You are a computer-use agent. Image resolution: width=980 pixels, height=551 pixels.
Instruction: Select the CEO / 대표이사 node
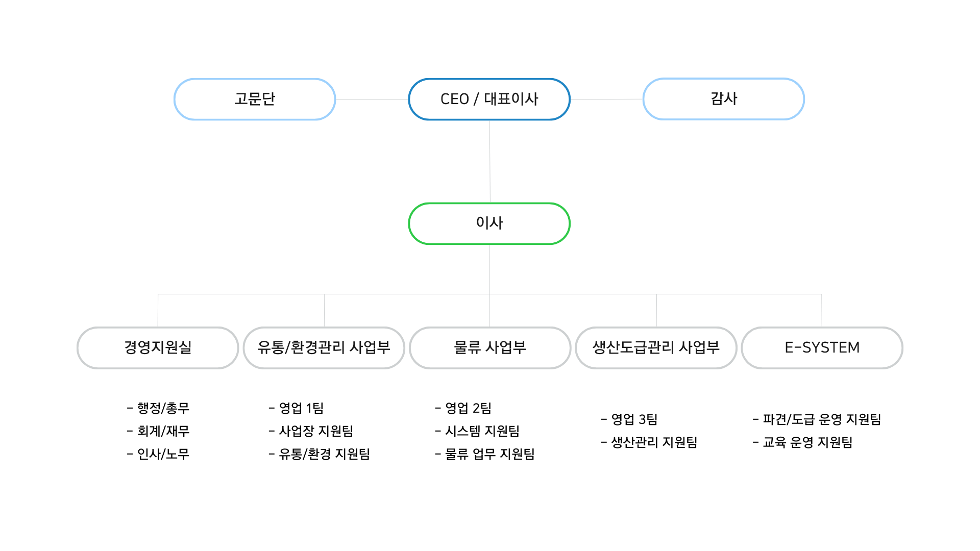pyautogui.click(x=489, y=99)
